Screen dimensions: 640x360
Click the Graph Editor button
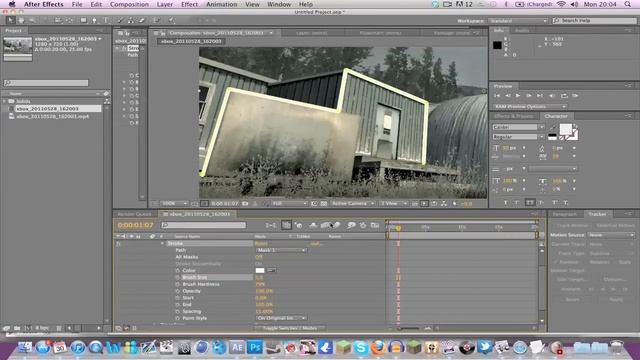pyautogui.click(x=375, y=225)
